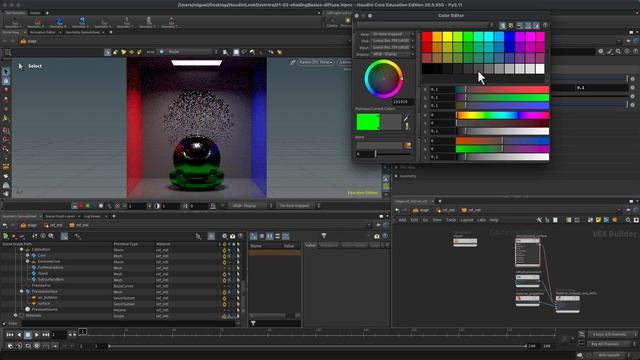Viewport: 640px width, 360px height.
Task: Click the funnel filter icon above attribute panel
Action: click(x=324, y=236)
